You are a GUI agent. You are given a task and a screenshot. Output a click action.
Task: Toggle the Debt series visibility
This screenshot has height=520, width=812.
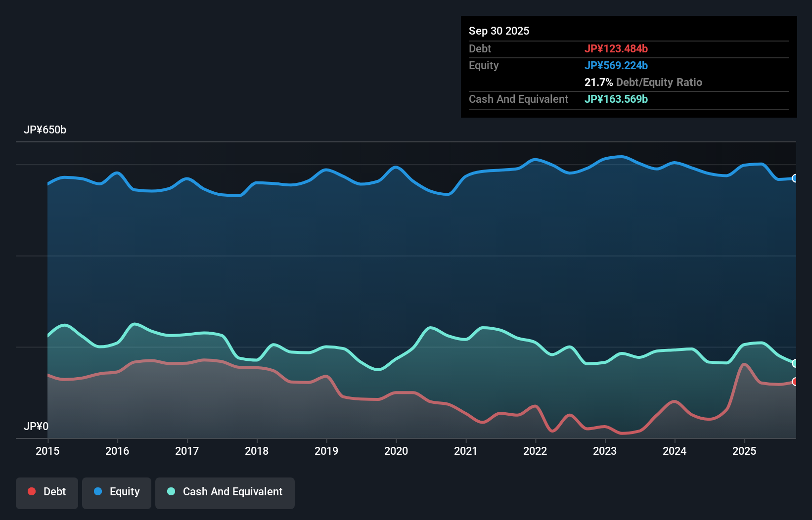point(47,492)
